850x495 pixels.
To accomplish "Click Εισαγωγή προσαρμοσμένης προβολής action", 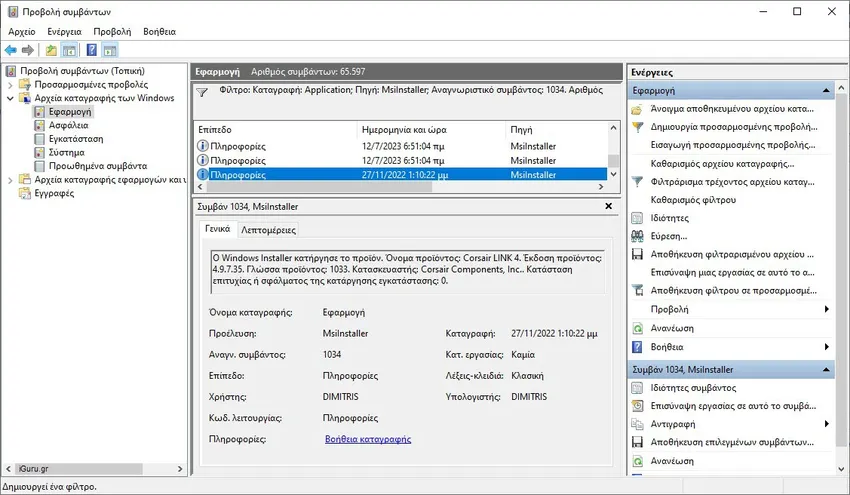I will pyautogui.click(x=733, y=145).
